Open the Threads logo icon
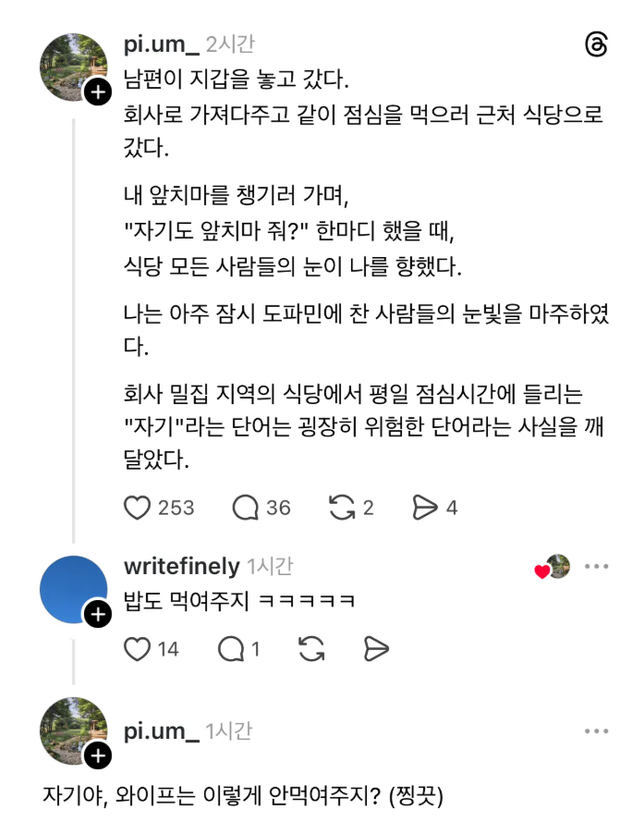 coord(597,44)
